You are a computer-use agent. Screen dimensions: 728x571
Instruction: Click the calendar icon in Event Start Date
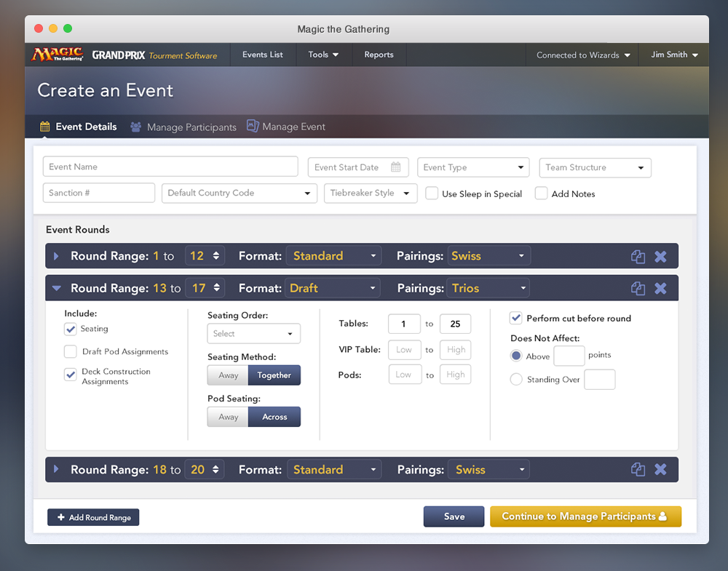click(x=395, y=167)
